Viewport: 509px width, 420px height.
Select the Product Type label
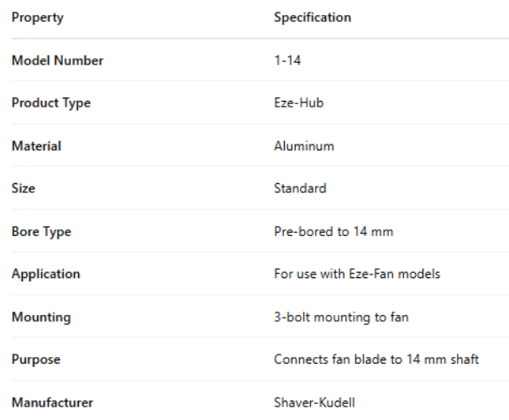click(x=51, y=103)
